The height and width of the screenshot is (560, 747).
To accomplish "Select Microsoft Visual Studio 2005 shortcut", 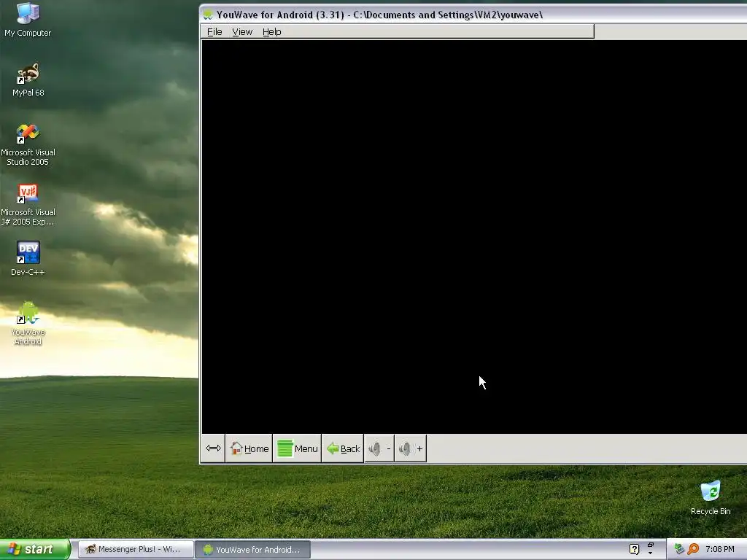I will pyautogui.click(x=28, y=145).
